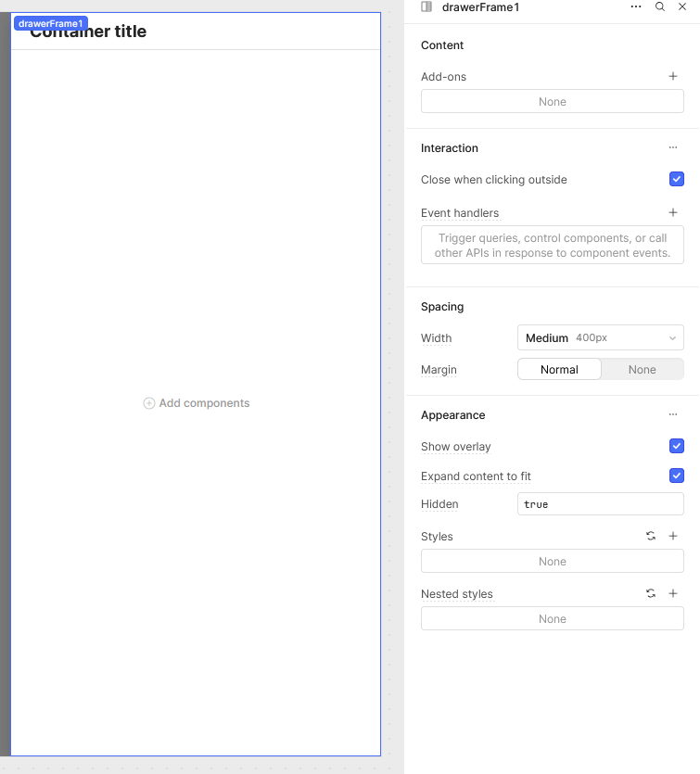
Task: Toggle Close when clicking outside checkbox
Action: tap(676, 179)
